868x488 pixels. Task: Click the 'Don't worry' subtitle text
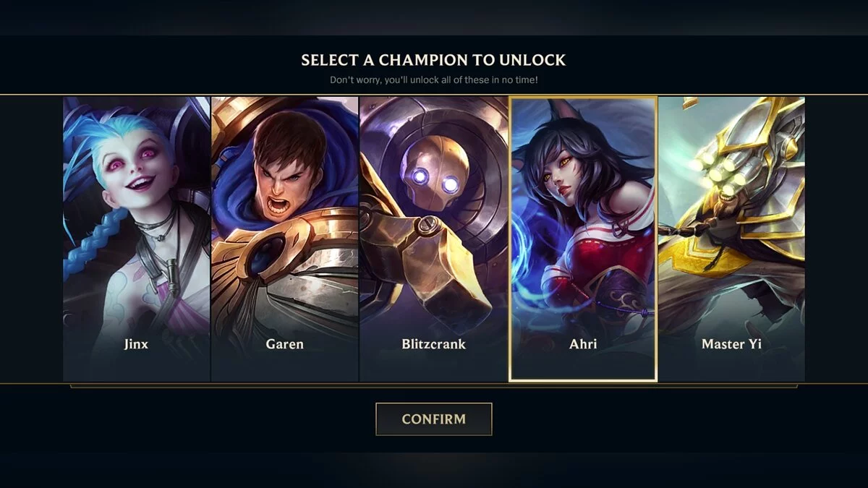[433, 80]
